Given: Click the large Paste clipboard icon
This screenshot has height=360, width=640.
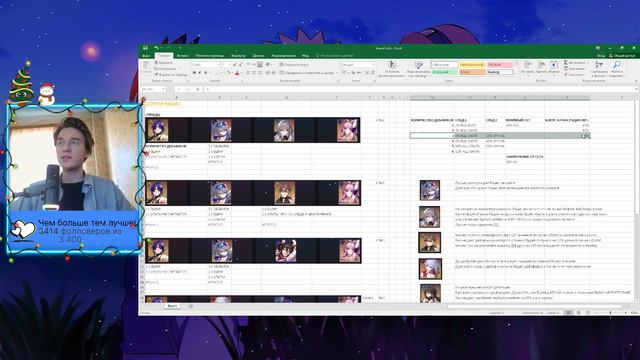Looking at the screenshot, I should [146, 66].
